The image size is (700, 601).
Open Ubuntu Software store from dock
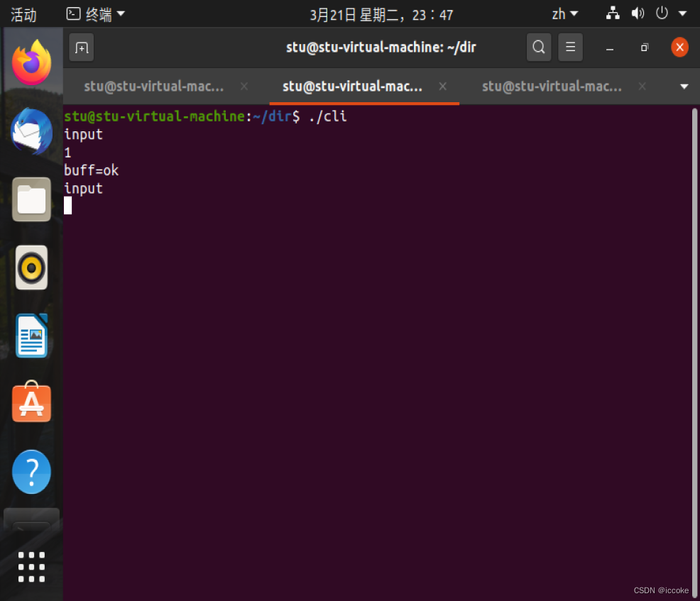[31, 402]
